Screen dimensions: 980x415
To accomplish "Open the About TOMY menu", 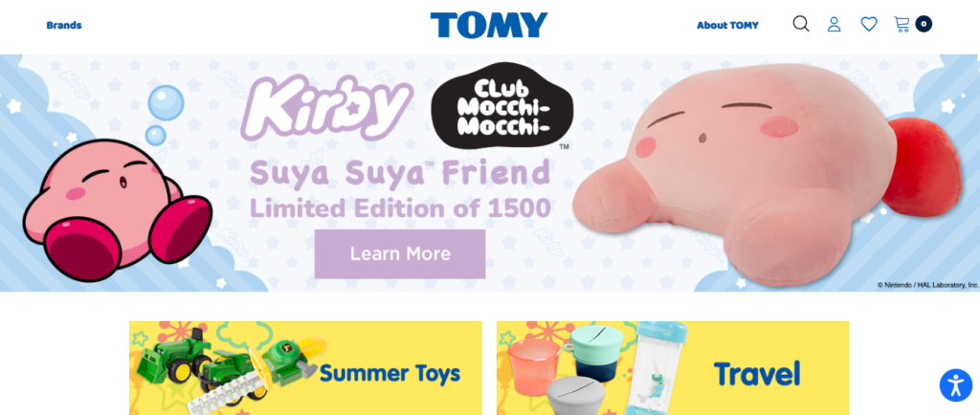I will click(727, 26).
